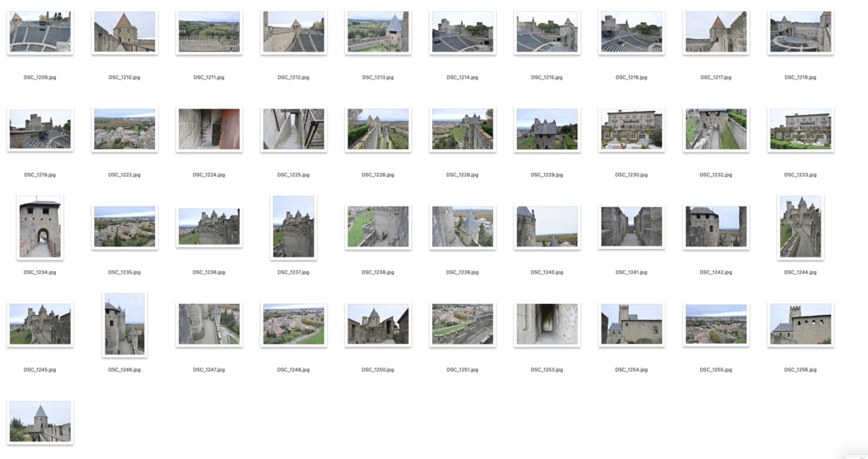Screen dimensions: 868x459
Task: Select the label DSC_1229.jpg
Action: pyautogui.click(x=547, y=174)
